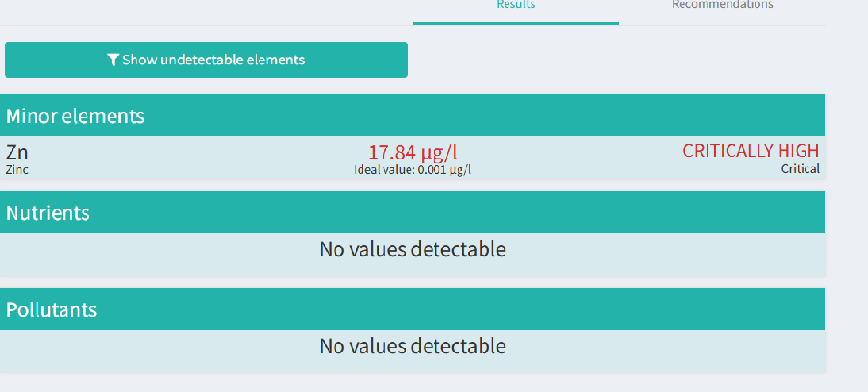
Task: Switch to the Results tab
Action: pyautogui.click(x=516, y=5)
